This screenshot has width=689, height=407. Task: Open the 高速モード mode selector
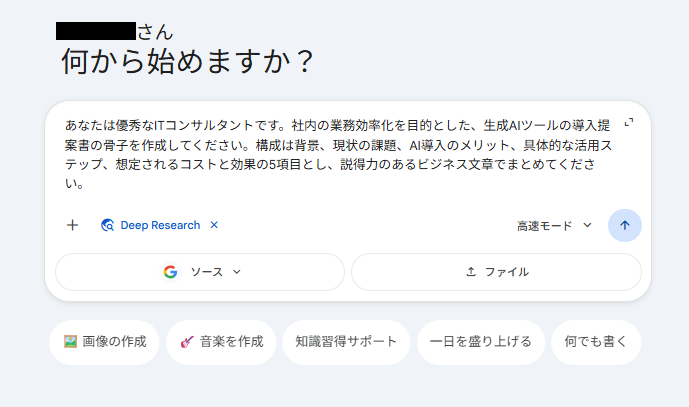545,226
